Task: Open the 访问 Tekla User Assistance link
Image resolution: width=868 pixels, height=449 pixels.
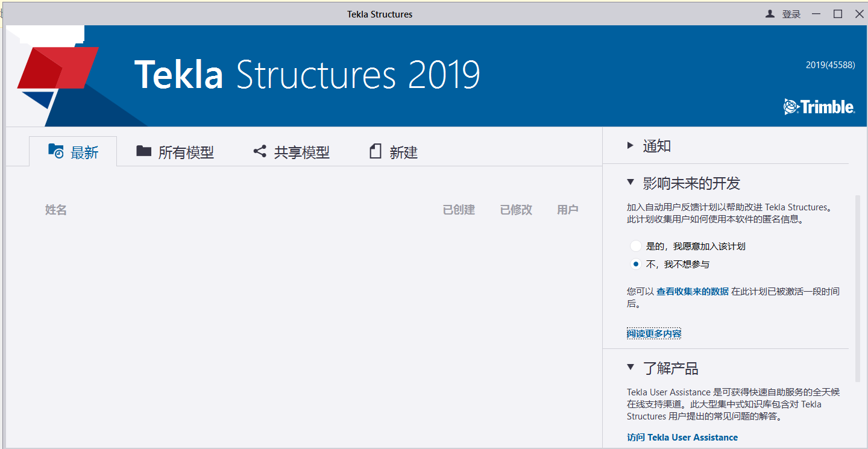Action: [682, 437]
